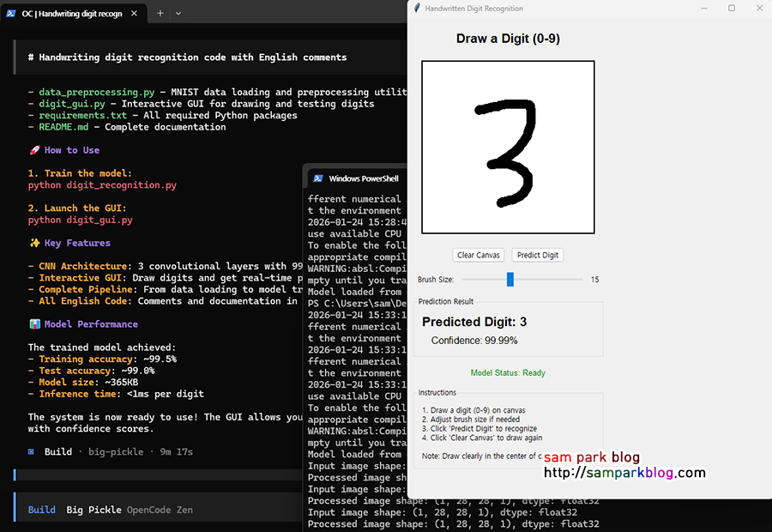Click the 'Confidence: 99.99%' text
This screenshot has width=772, height=532.
click(x=474, y=341)
